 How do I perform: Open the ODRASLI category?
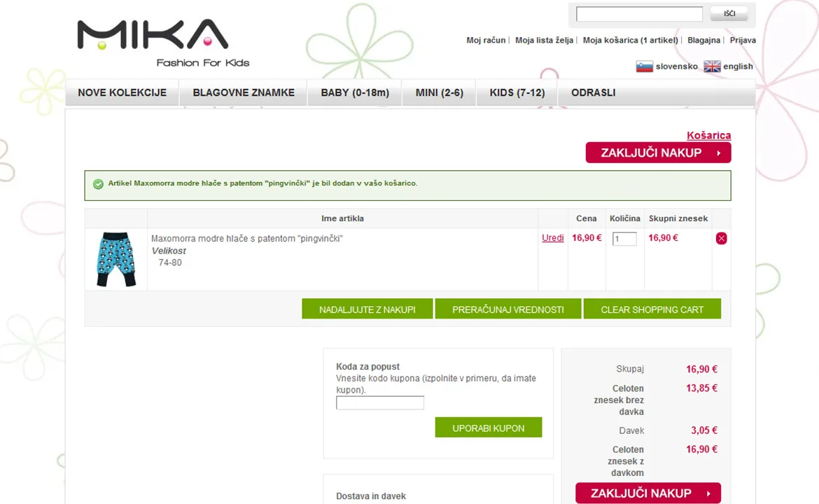[x=594, y=92]
